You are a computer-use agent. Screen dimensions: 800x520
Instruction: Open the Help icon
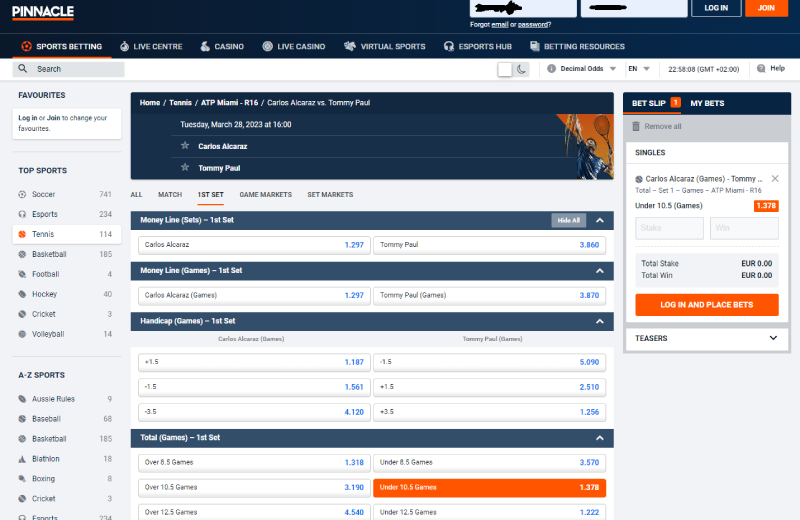761,68
